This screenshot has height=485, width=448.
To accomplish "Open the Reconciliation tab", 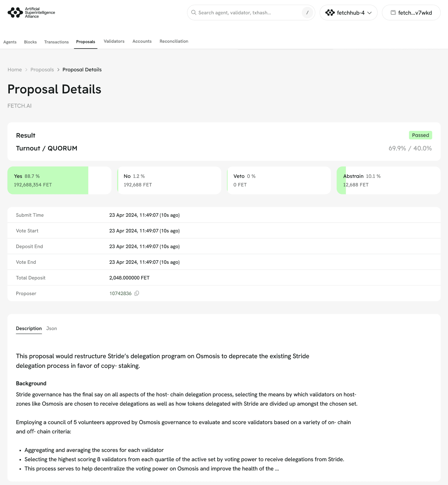I will (174, 41).
